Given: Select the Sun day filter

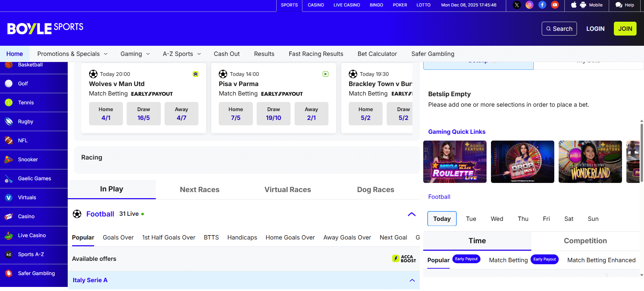Looking at the screenshot, I should (593, 219).
